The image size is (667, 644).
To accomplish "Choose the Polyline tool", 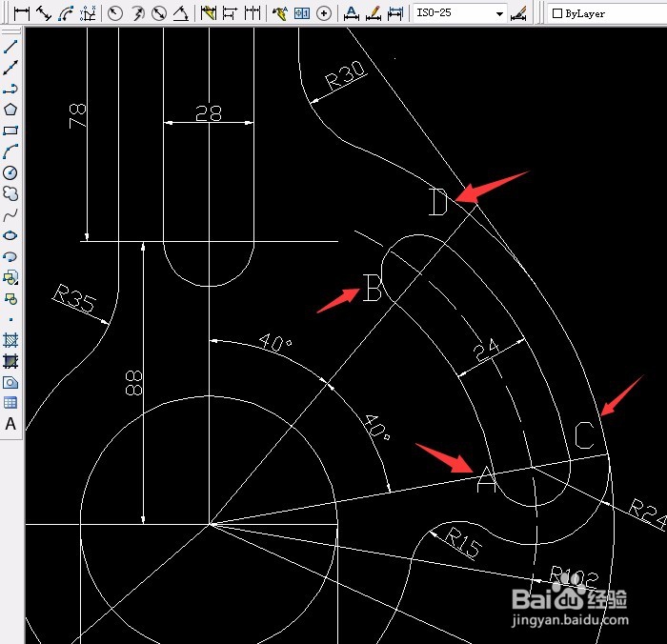I will [10, 89].
